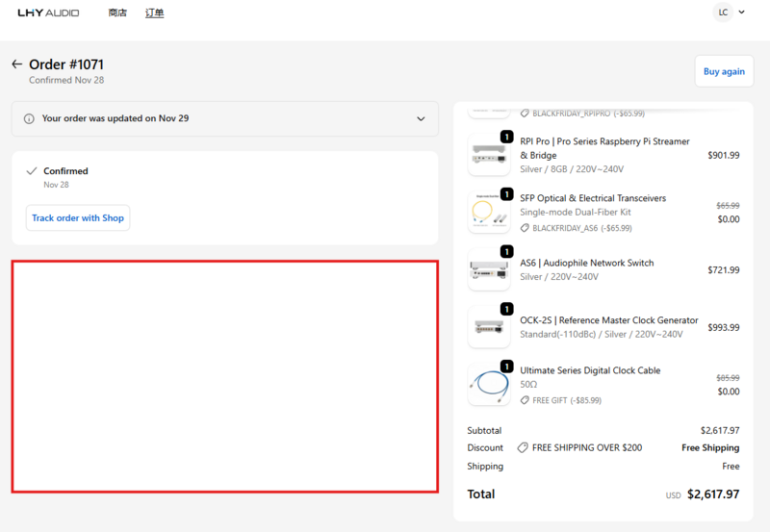Click the back arrow beside Order #1071
The image size is (770, 532).
click(x=16, y=64)
